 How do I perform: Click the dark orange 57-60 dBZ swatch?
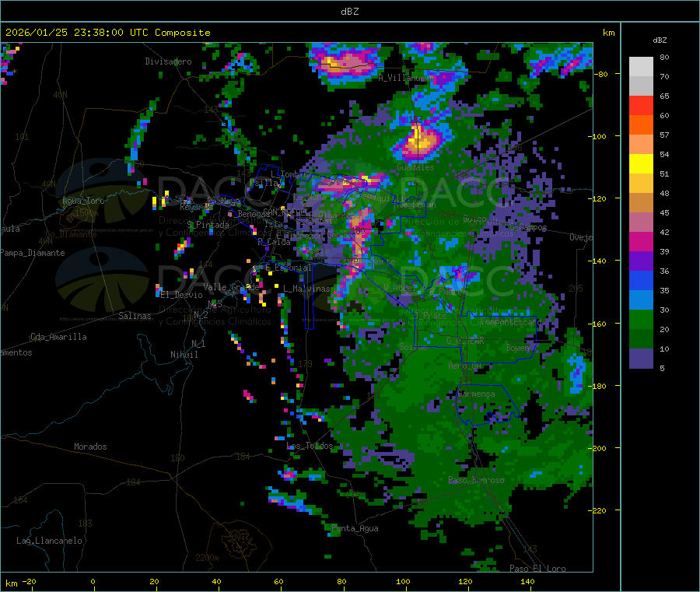(x=641, y=125)
